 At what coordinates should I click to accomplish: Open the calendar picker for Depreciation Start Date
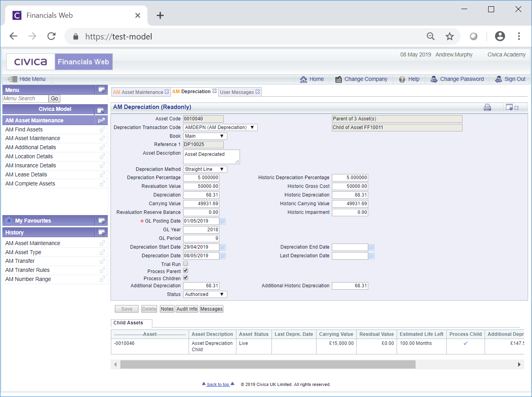[223, 247]
